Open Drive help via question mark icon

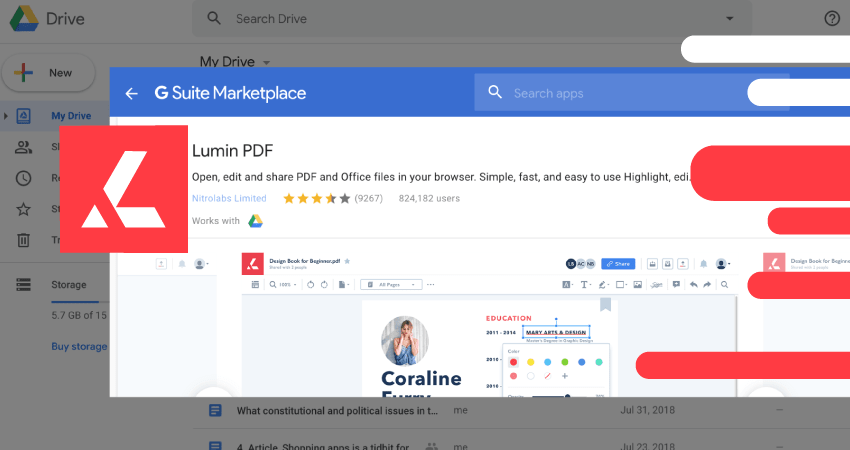point(831,18)
